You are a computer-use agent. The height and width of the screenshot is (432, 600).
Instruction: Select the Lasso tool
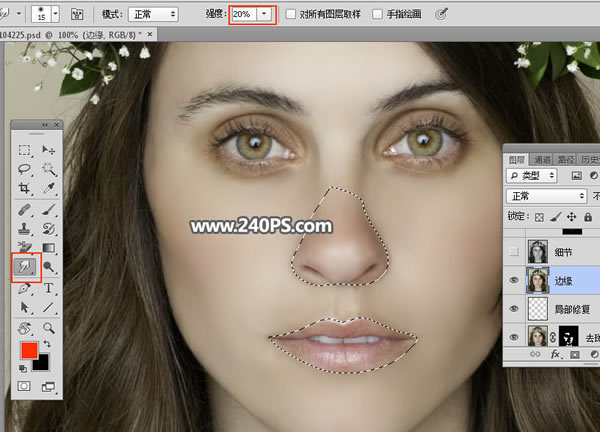[25, 169]
